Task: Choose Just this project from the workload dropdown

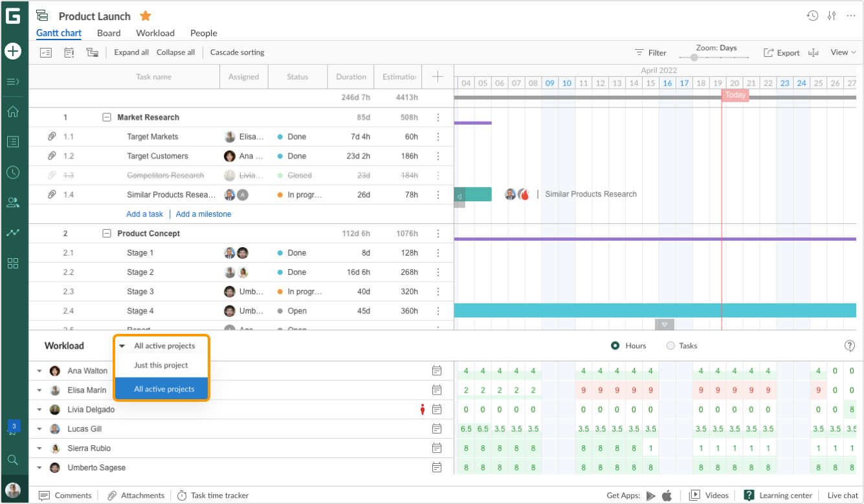Action: 161,364
